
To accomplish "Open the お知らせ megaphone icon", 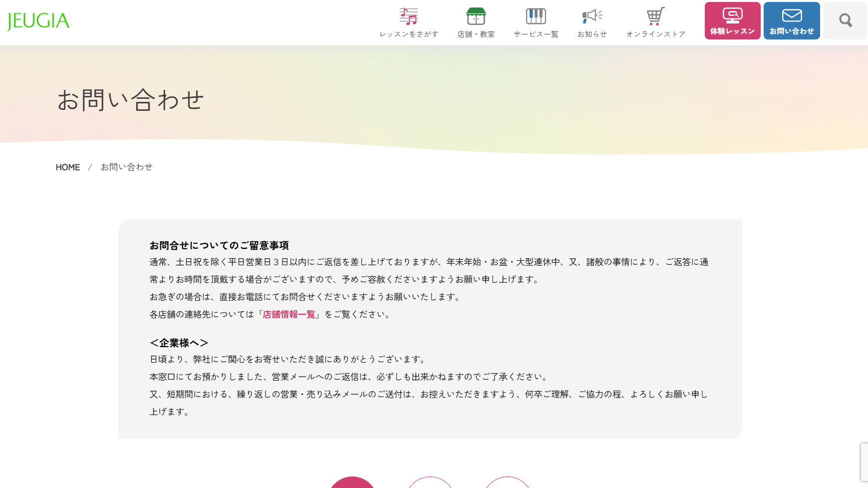I will coord(592,16).
